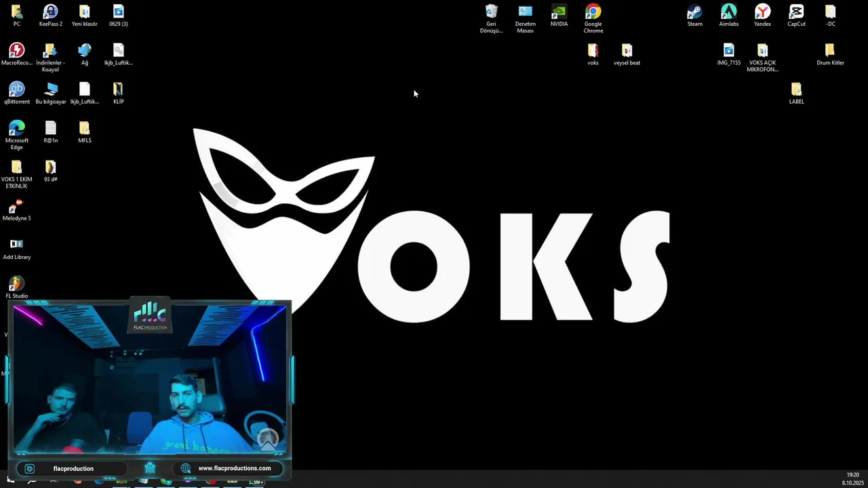Launch KeePass 2 from the desktop
Viewport: 868px width, 488px height.
pos(51,16)
